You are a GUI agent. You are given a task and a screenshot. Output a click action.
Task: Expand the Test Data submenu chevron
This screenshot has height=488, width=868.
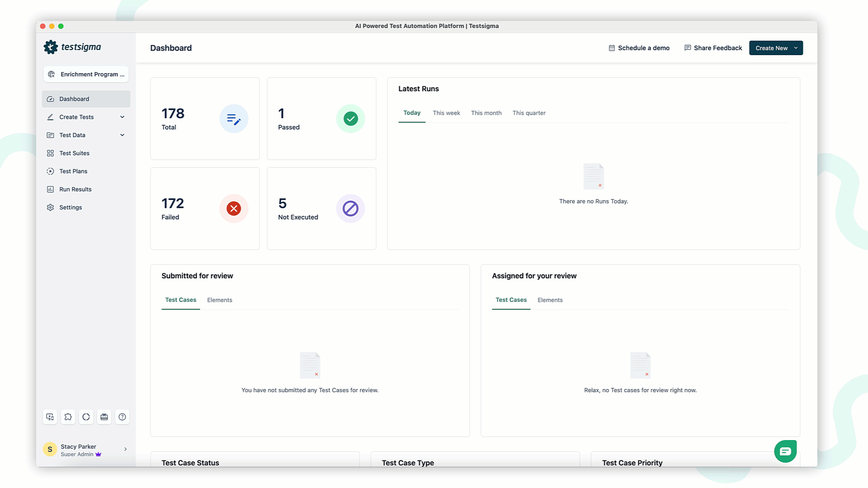[122, 135]
